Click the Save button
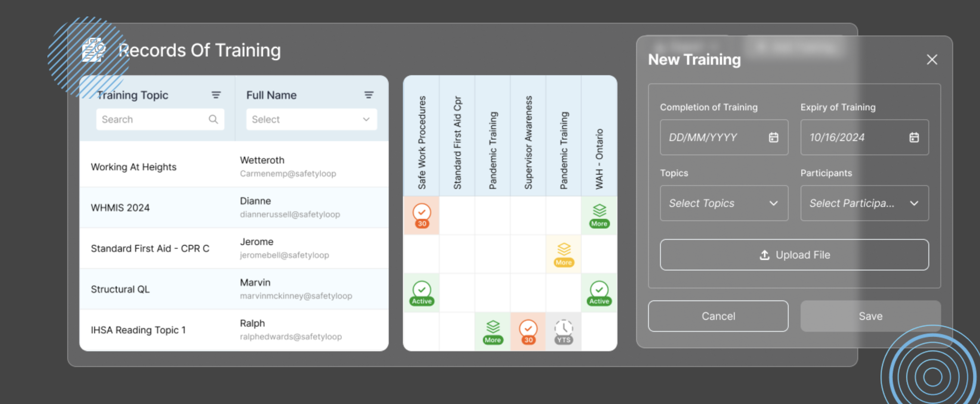980x404 pixels. [x=870, y=316]
